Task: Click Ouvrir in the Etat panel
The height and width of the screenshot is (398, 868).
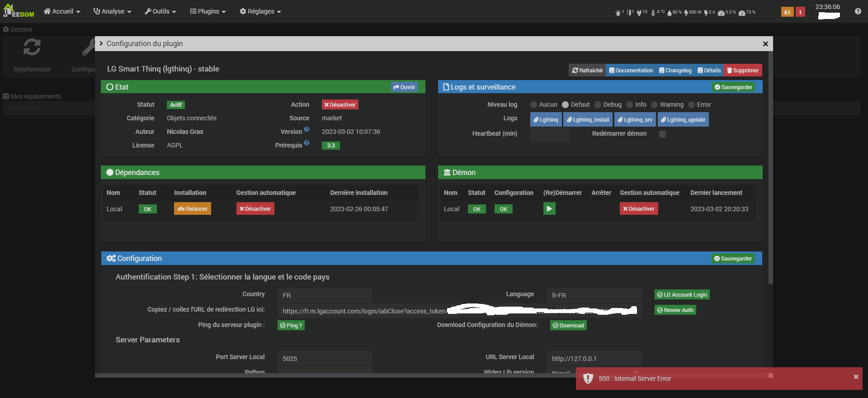Action: tap(404, 87)
